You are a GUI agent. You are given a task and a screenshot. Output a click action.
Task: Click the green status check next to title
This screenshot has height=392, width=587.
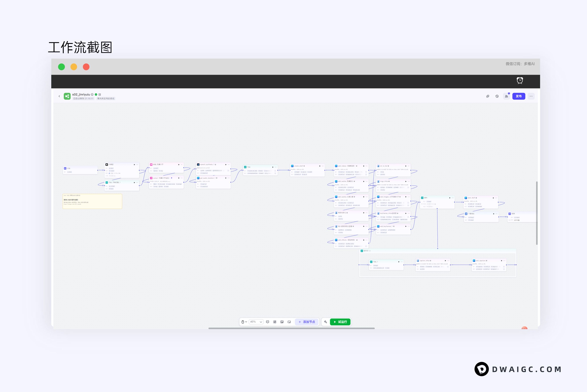coord(96,94)
